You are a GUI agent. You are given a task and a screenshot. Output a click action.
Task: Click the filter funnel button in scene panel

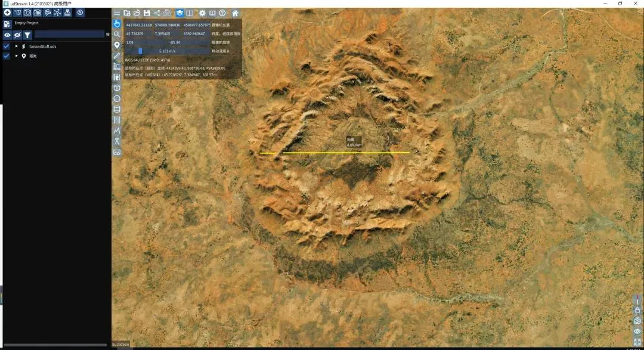[27, 35]
